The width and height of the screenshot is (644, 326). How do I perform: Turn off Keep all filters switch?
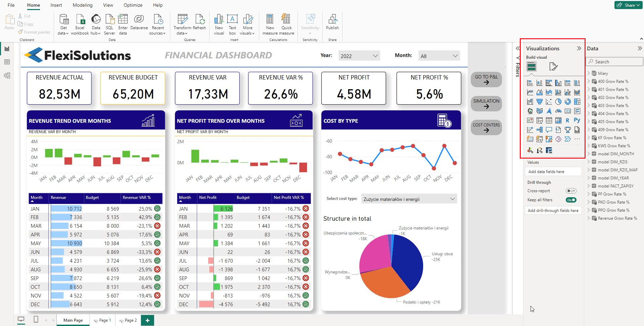click(x=571, y=200)
